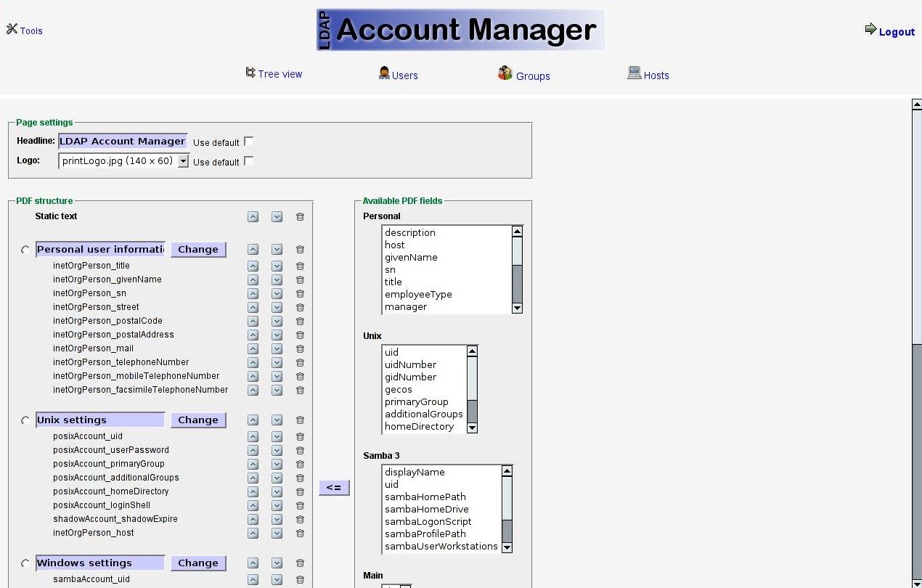Select the Unix settings section radio button

tap(25, 420)
